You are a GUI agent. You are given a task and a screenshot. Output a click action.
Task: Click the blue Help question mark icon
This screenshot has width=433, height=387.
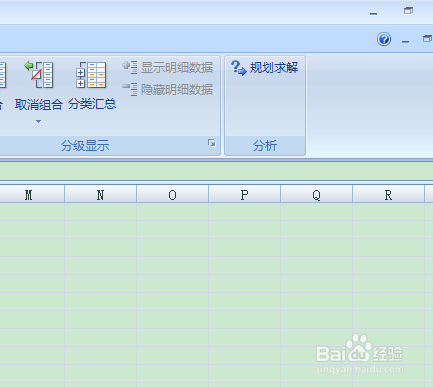(384, 39)
